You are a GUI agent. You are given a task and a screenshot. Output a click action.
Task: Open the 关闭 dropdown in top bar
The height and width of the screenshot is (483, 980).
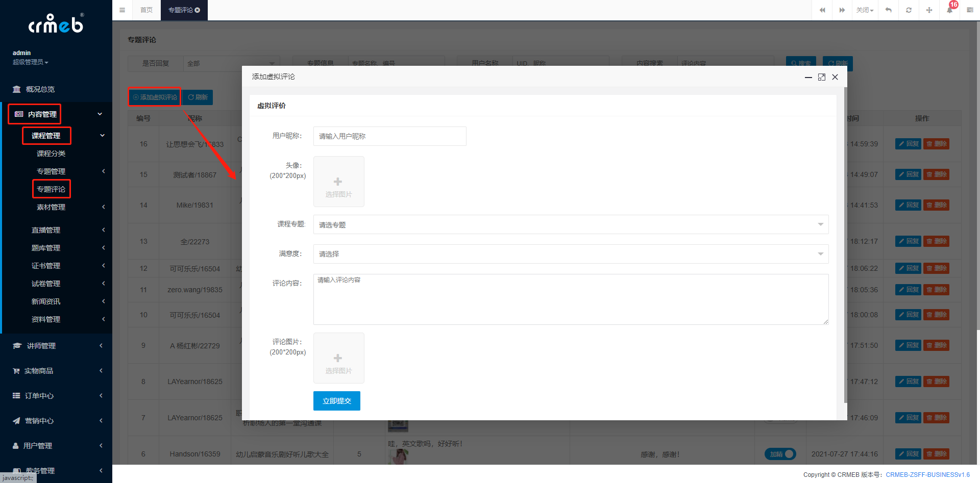(865, 10)
